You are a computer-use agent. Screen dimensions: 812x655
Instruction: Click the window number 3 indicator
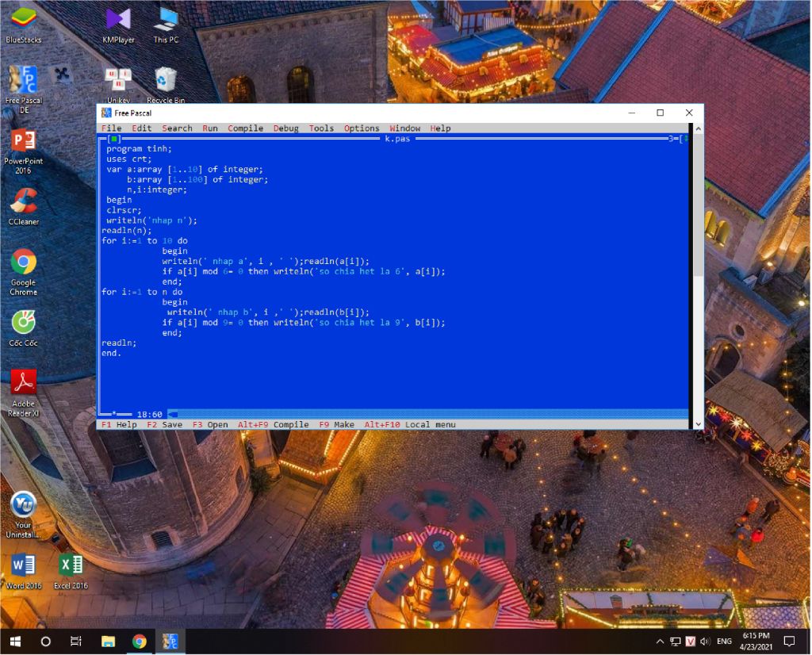point(671,139)
